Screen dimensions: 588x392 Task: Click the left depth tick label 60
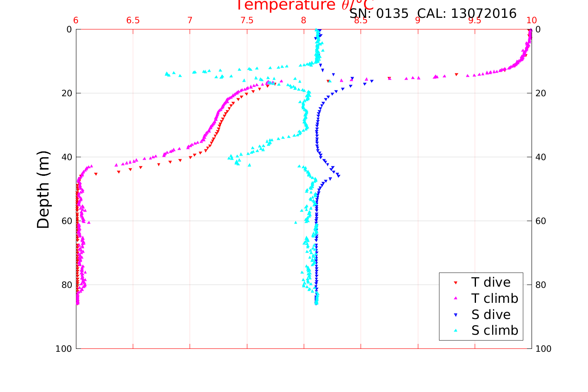66,221
